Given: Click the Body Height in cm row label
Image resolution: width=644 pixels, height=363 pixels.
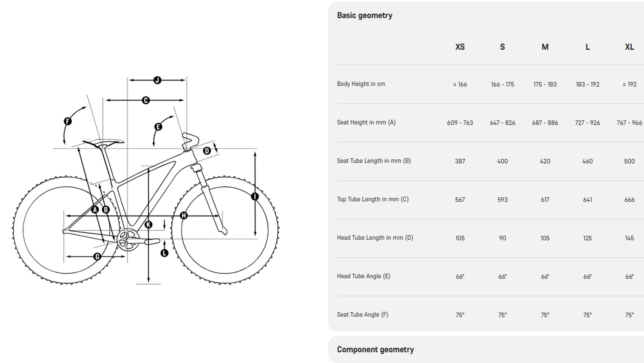Looking at the screenshot, I should (361, 84).
